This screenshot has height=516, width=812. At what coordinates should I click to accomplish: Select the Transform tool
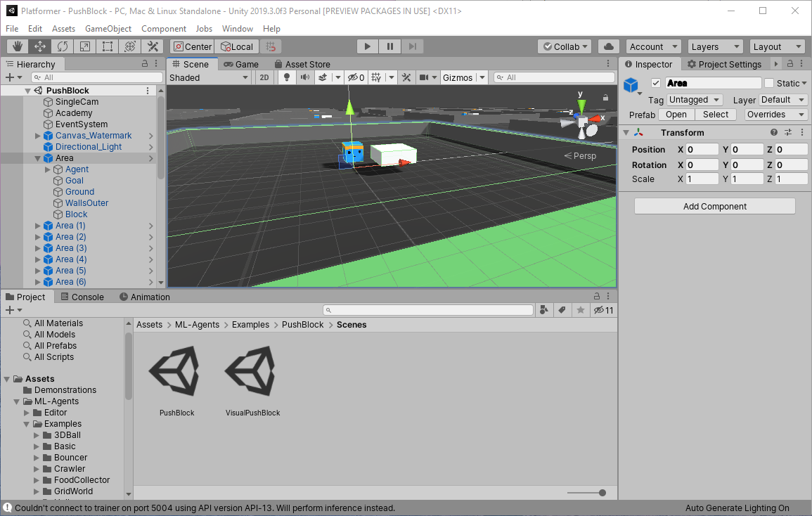pos(130,46)
